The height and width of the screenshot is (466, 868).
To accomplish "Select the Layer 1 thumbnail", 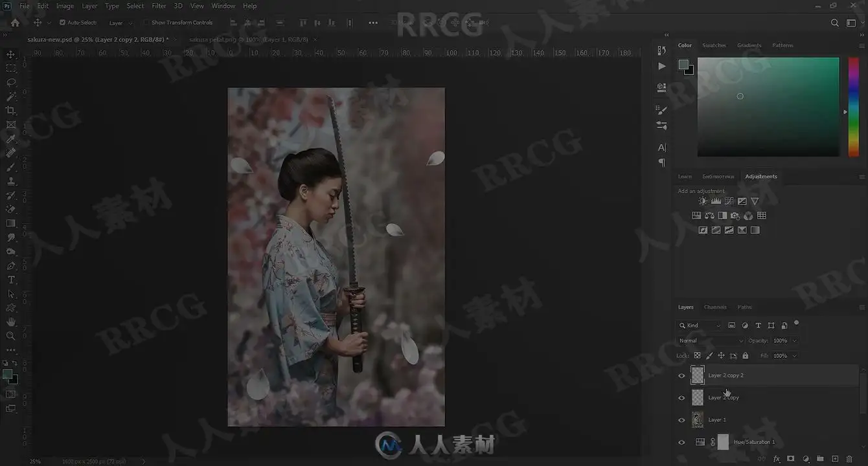I will tap(698, 419).
